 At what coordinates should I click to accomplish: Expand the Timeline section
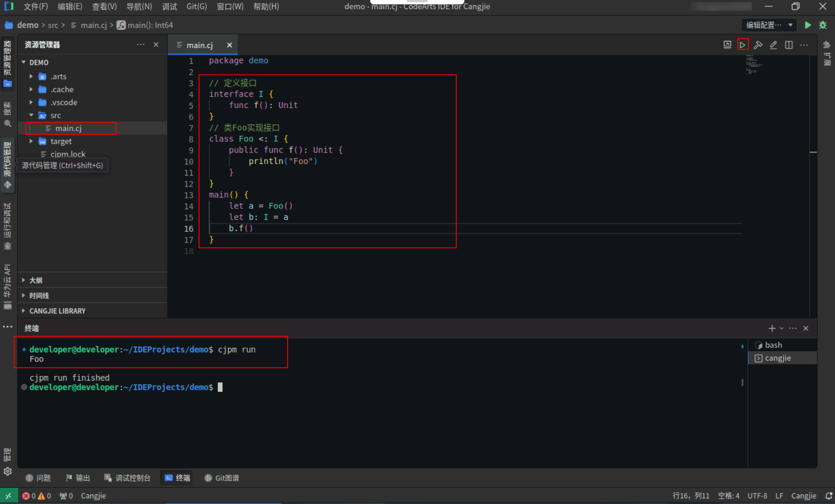point(92,296)
